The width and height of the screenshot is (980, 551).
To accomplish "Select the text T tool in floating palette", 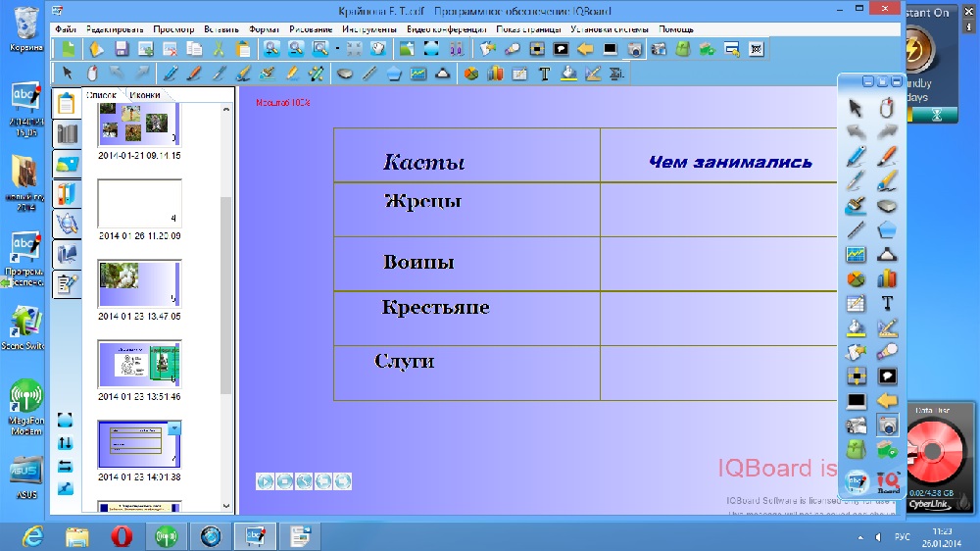I will point(887,304).
